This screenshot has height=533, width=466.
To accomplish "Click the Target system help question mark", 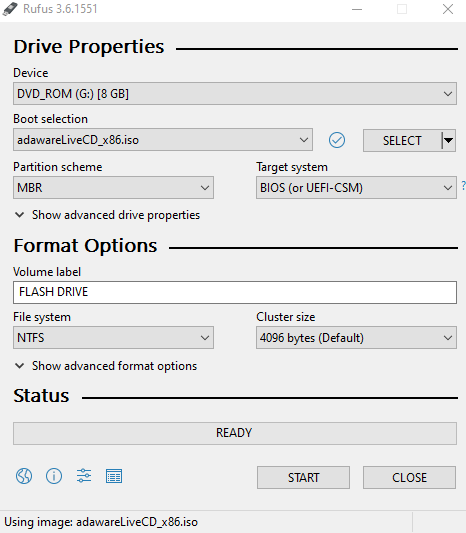I will tap(463, 186).
